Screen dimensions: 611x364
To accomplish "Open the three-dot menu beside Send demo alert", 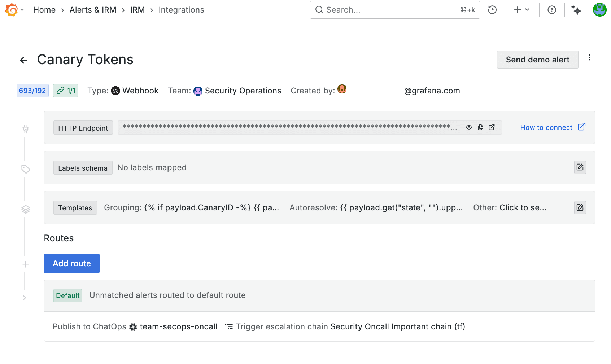I will click(590, 58).
